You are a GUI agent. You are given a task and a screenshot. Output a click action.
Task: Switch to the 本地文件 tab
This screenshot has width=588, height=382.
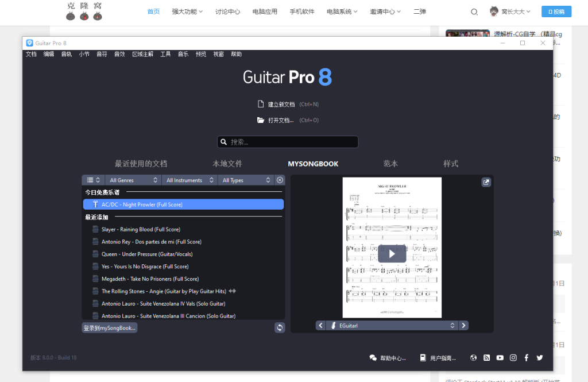coord(227,164)
